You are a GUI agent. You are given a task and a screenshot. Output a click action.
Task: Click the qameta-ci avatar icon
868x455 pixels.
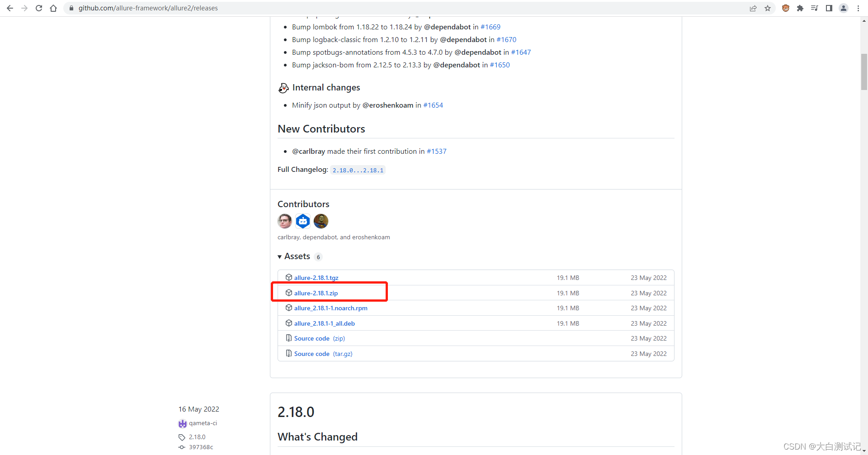tap(183, 424)
